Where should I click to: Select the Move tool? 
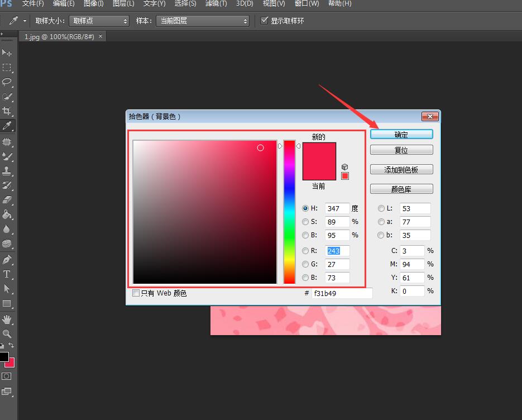point(7,53)
